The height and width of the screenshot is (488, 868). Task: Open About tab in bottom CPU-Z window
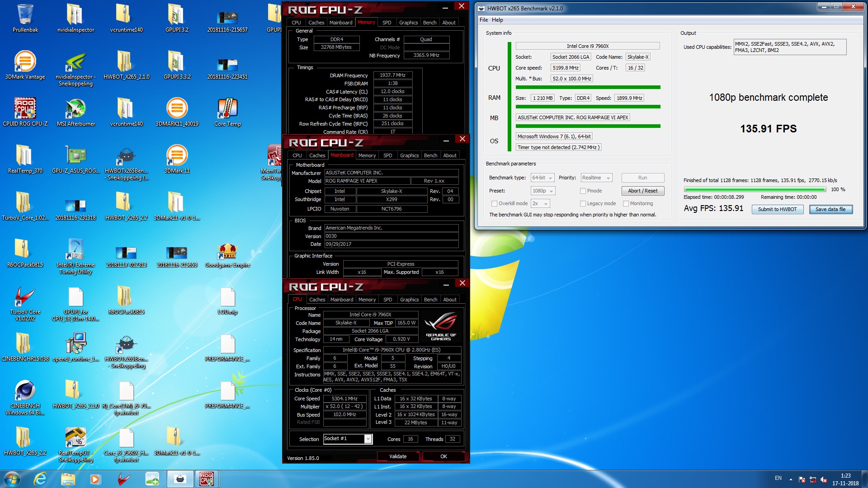(449, 300)
